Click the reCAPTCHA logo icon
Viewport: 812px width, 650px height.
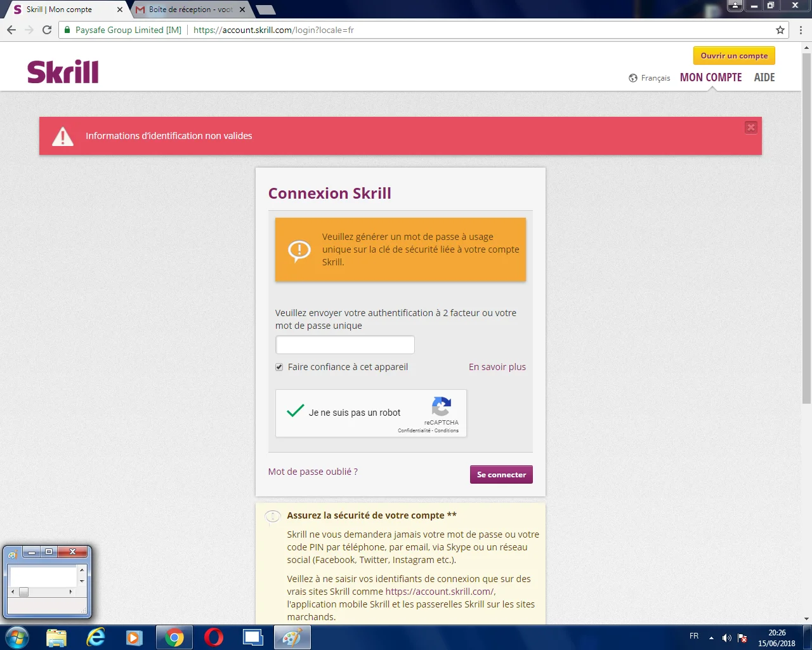pos(442,406)
